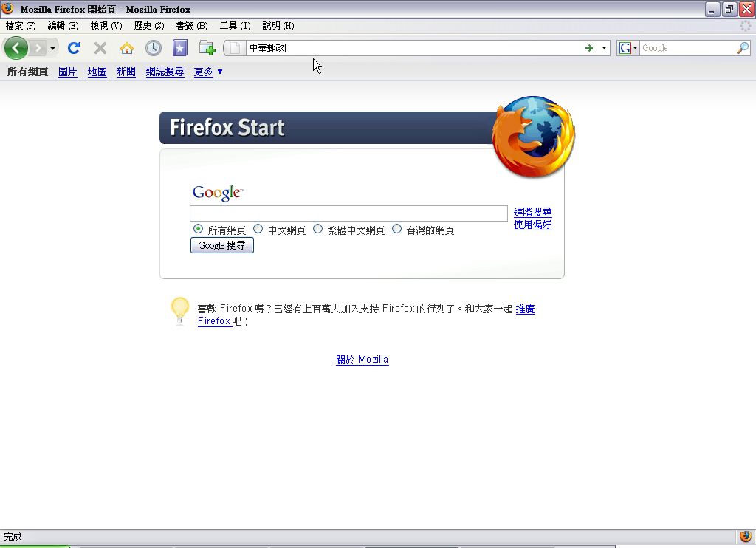Click the 完成 status bar text

[x=13, y=536]
